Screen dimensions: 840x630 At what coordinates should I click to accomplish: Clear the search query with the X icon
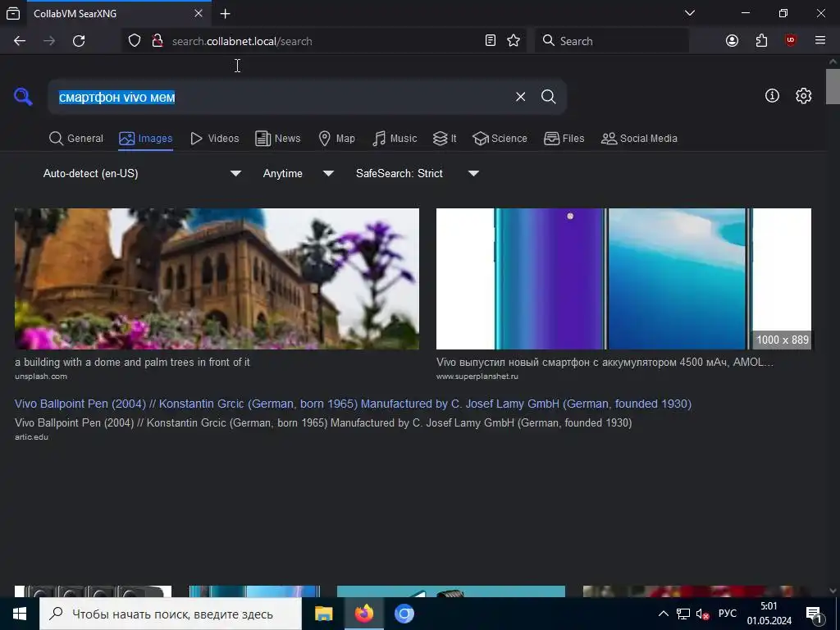(x=520, y=97)
